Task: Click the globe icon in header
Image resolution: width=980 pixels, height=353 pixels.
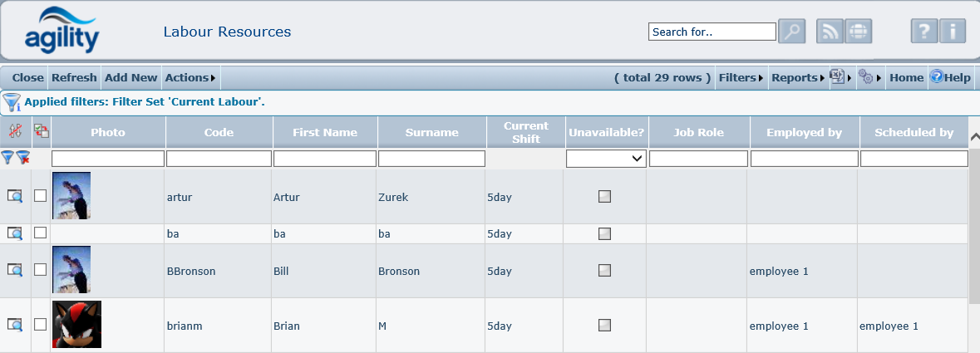Action: tap(858, 32)
